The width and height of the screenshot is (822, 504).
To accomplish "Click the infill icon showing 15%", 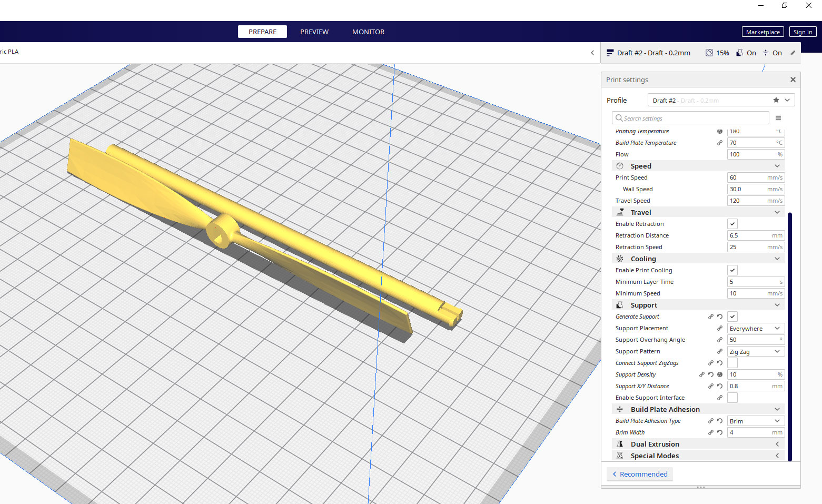I will tap(709, 53).
